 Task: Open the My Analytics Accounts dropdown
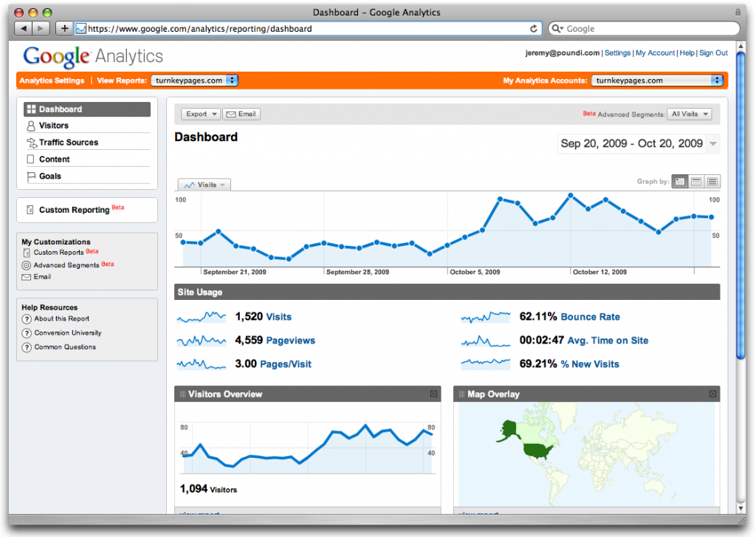[x=658, y=81]
